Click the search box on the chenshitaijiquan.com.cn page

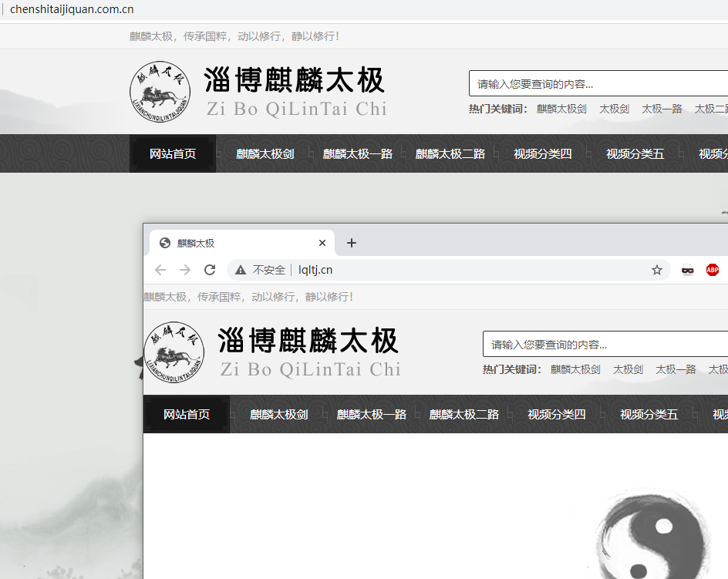598,84
